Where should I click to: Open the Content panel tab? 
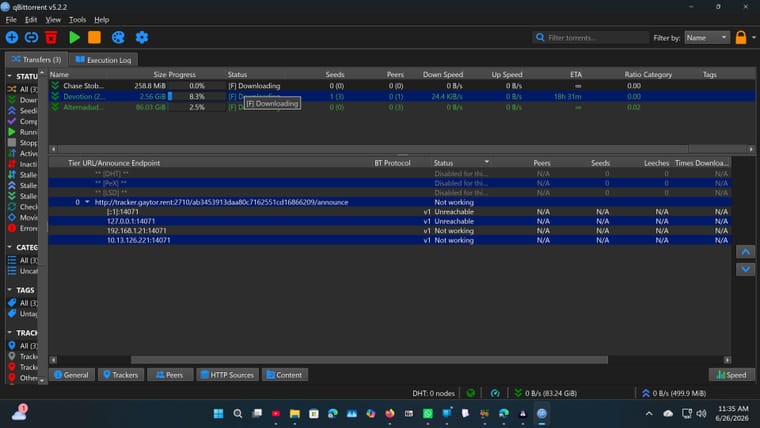pos(285,375)
